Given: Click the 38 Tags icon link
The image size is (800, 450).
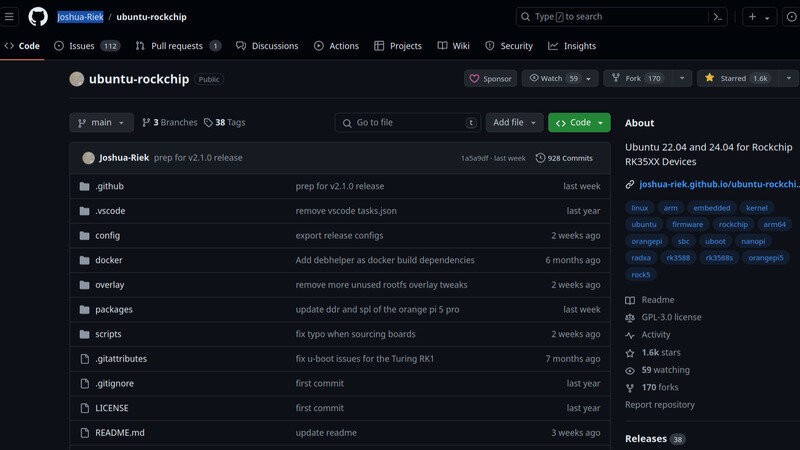Looking at the screenshot, I should pyautogui.click(x=208, y=122).
